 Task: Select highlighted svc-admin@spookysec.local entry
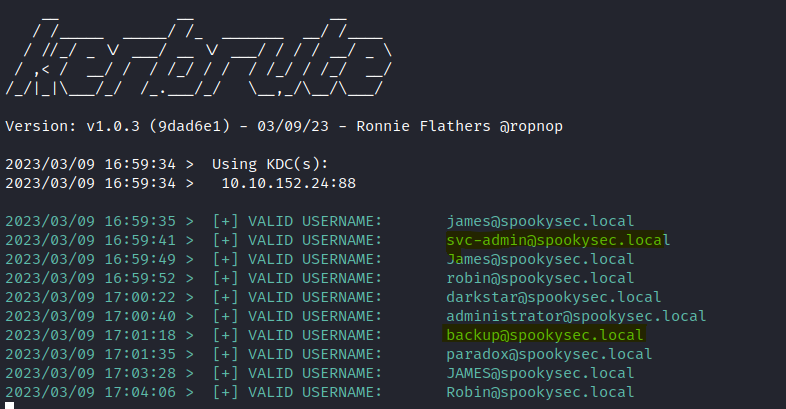pos(558,240)
